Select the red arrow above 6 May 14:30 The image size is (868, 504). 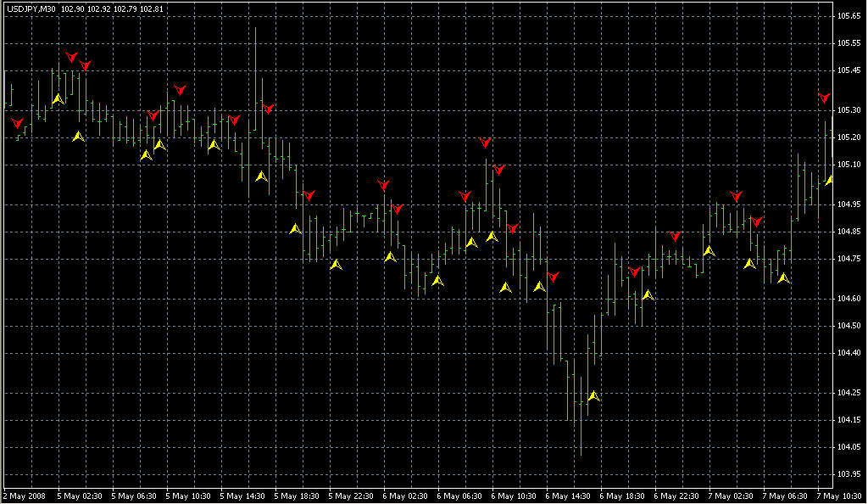[x=553, y=277]
